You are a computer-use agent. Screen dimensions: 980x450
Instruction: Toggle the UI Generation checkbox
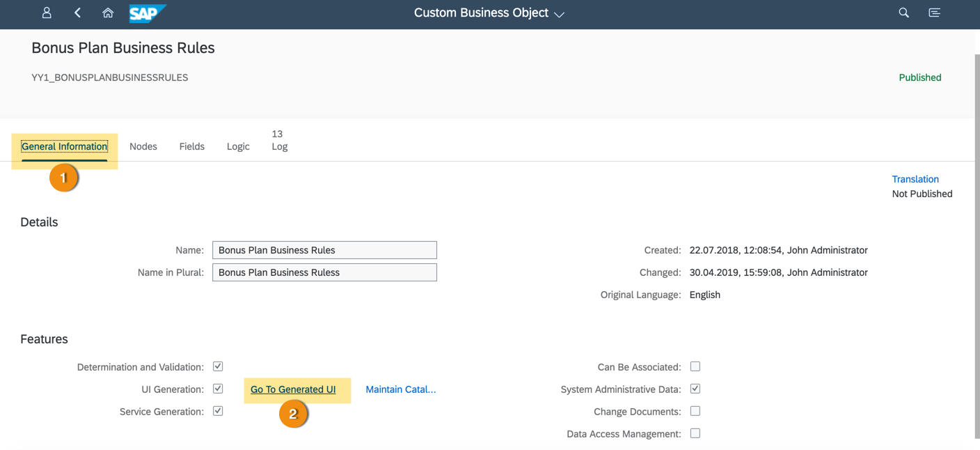pyautogui.click(x=218, y=389)
